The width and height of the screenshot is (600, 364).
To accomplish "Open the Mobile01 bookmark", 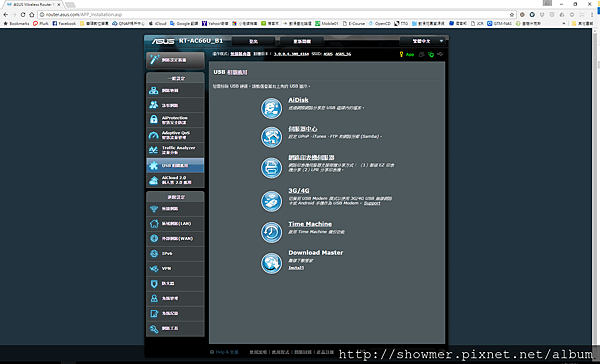I will (x=327, y=23).
